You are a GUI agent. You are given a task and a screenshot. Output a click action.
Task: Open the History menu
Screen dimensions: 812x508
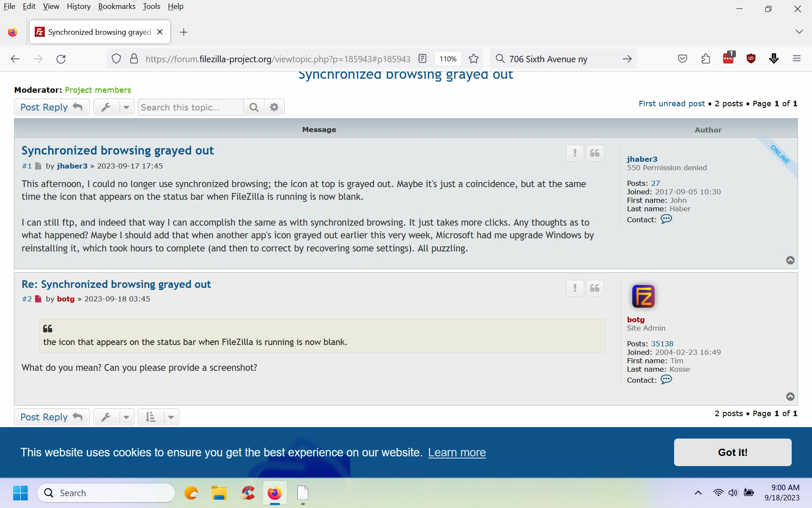click(79, 6)
